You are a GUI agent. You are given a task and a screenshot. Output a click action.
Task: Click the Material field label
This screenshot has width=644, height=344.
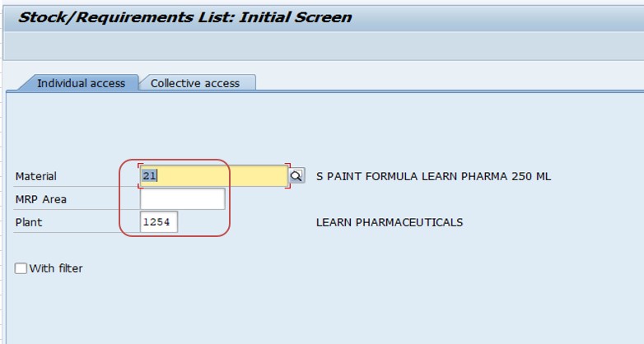[35, 176]
